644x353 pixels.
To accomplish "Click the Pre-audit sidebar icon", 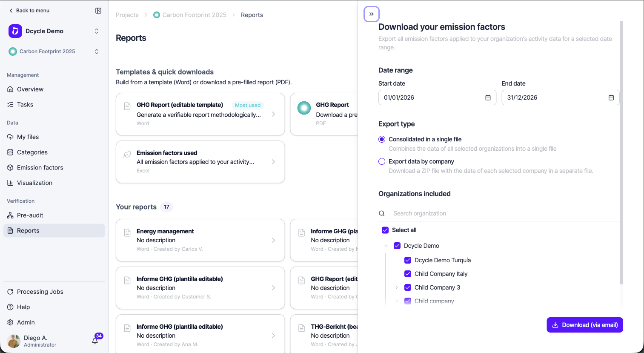I will point(10,215).
